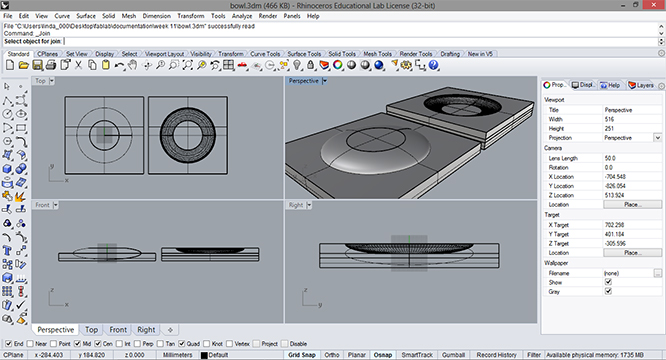Expand the Projection dropdown
The height and width of the screenshot is (360, 666).
(658, 138)
